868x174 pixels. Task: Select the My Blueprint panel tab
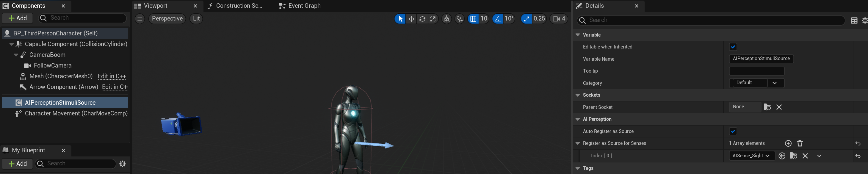(29, 150)
